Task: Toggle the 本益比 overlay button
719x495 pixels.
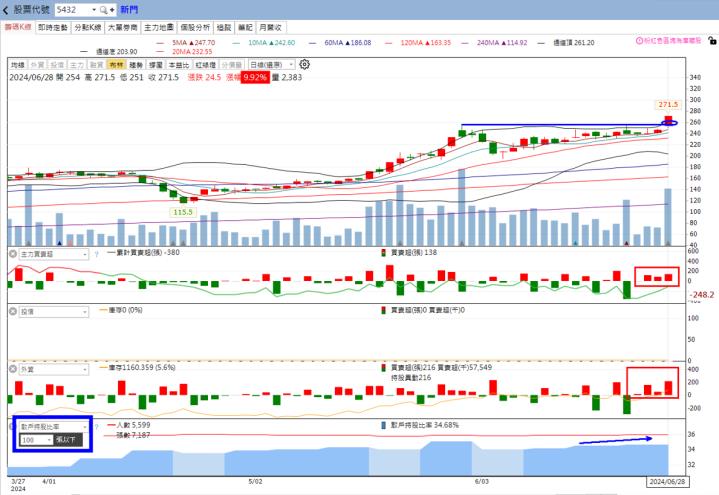Action: (179, 65)
